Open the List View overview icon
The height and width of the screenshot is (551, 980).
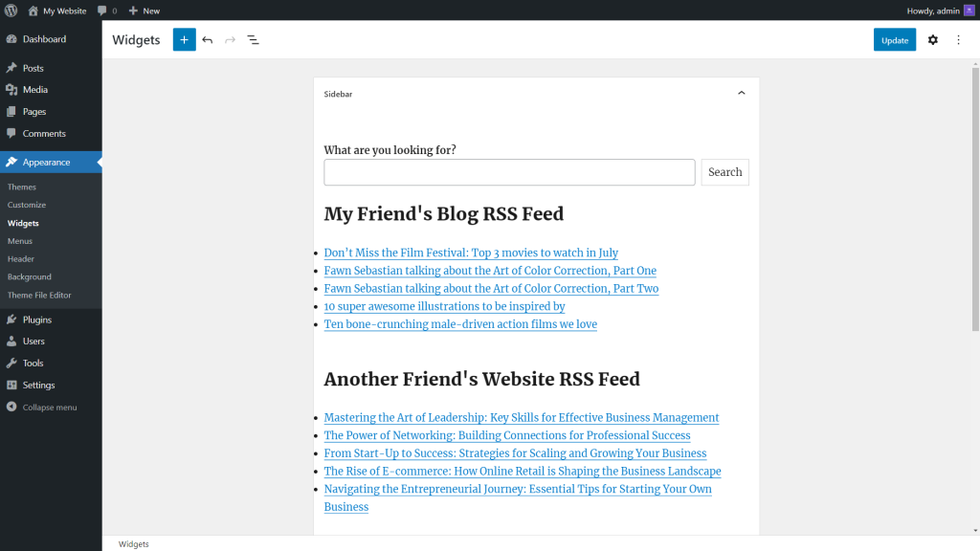[253, 39]
